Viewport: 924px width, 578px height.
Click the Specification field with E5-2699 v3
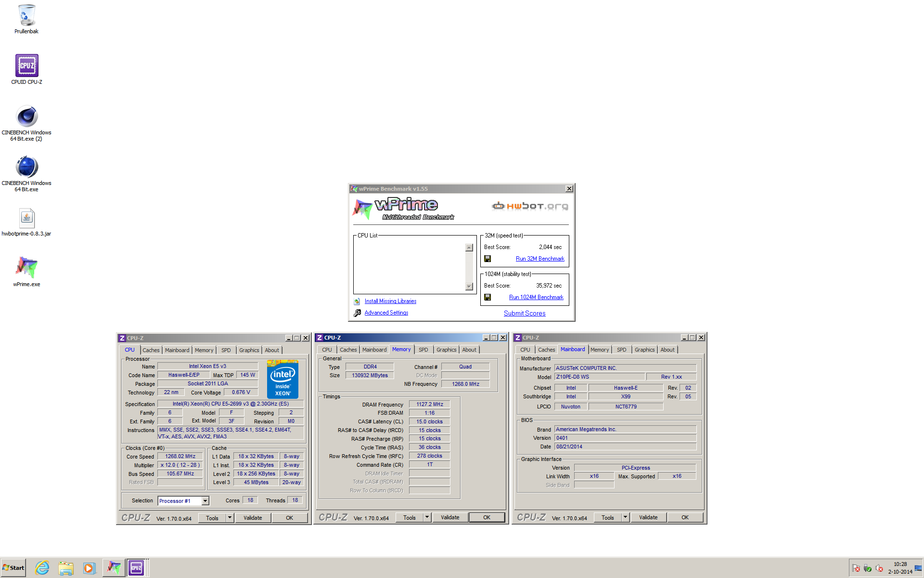coord(231,404)
